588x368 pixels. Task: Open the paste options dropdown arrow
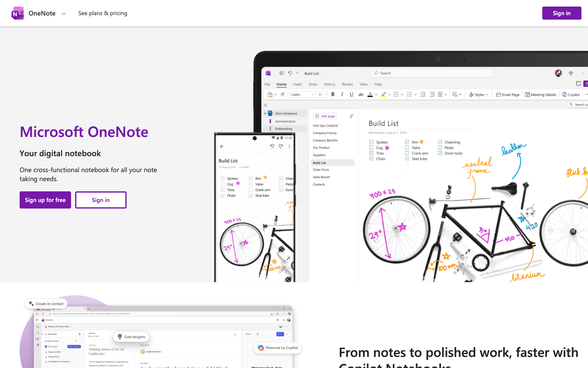point(276,94)
